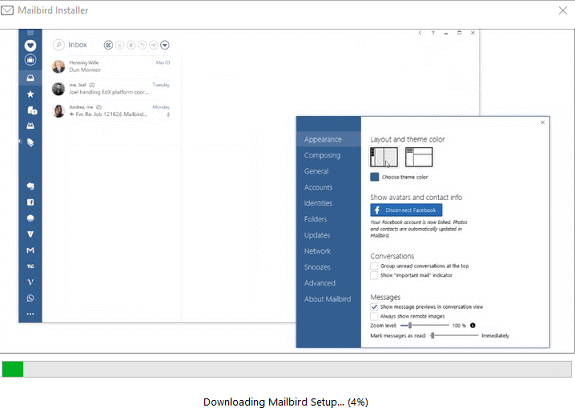Uncheck Show message previews in conversation view
This screenshot has height=412, width=575.
coord(374,307)
